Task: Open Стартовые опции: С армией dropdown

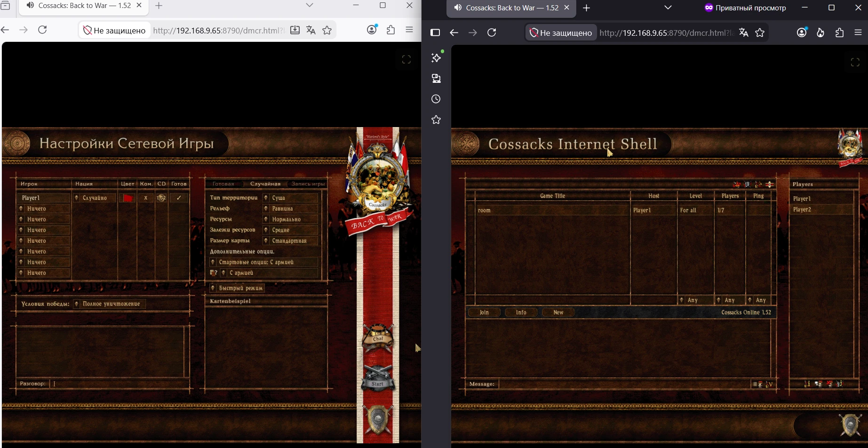Action: pos(264,262)
